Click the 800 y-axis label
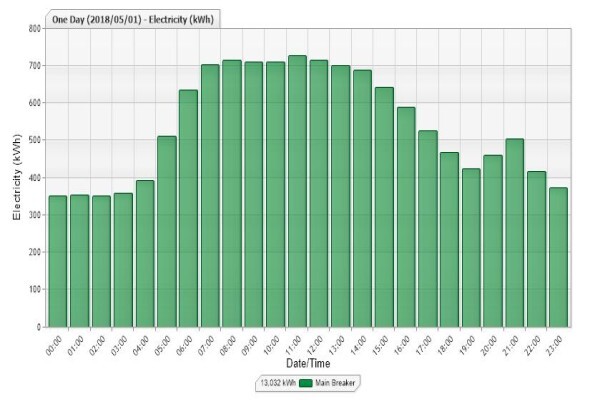600x400 pixels. tap(34, 29)
